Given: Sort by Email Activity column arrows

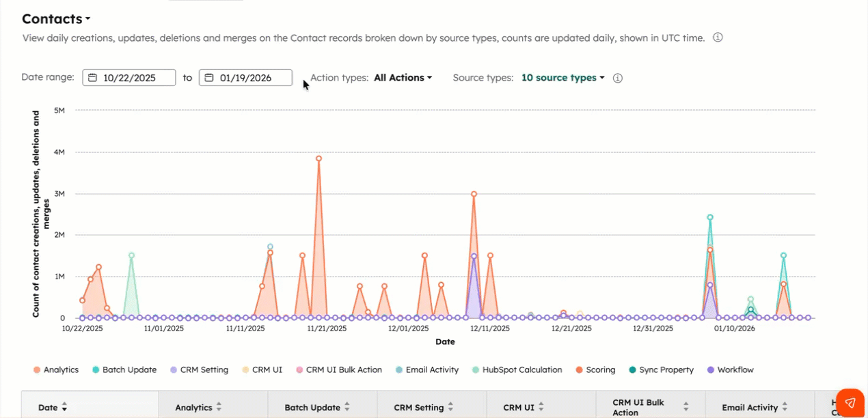Looking at the screenshot, I should (785, 408).
